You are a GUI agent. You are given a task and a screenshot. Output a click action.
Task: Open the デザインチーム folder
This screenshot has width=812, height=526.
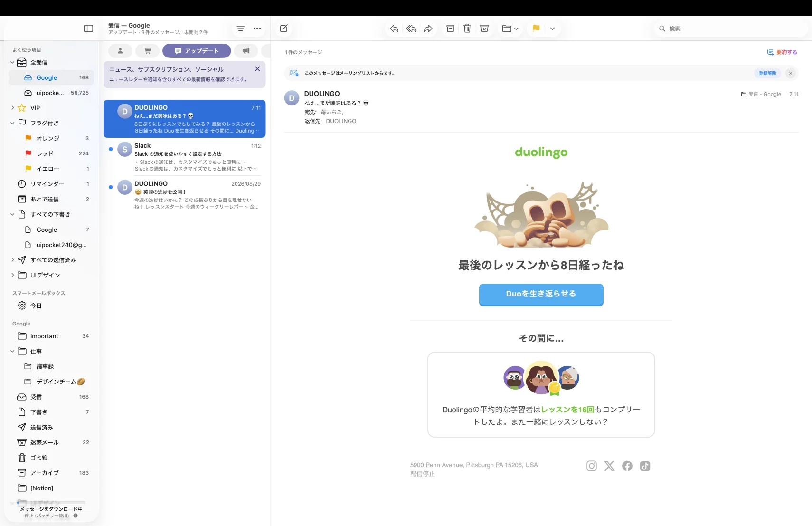click(x=51, y=382)
